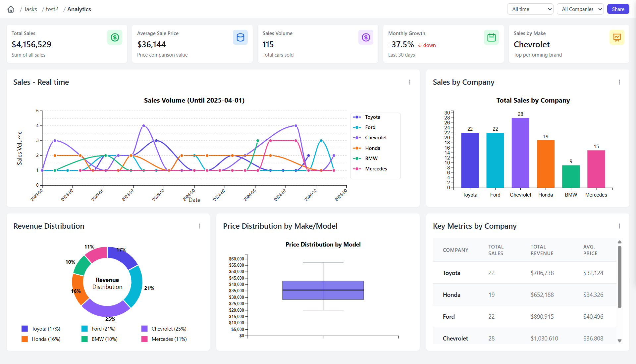
Task: Select the Ford row in Key Metrics
Action: [x=525, y=316]
